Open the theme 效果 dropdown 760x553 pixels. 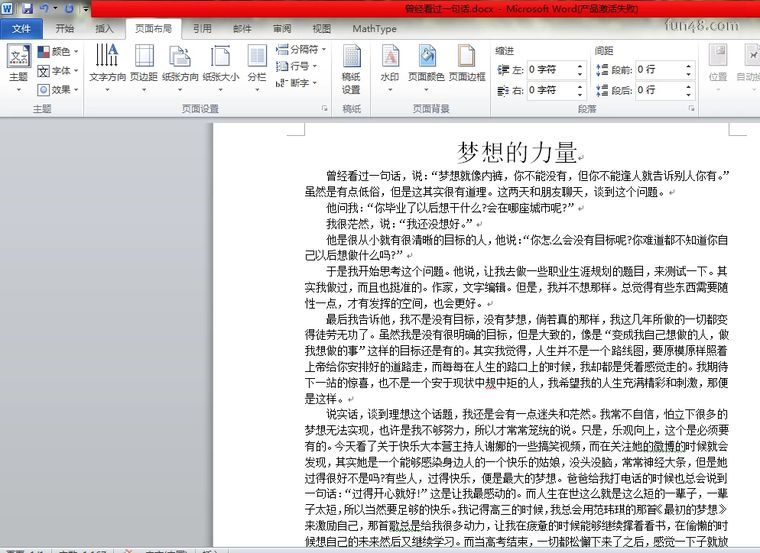tap(58, 90)
